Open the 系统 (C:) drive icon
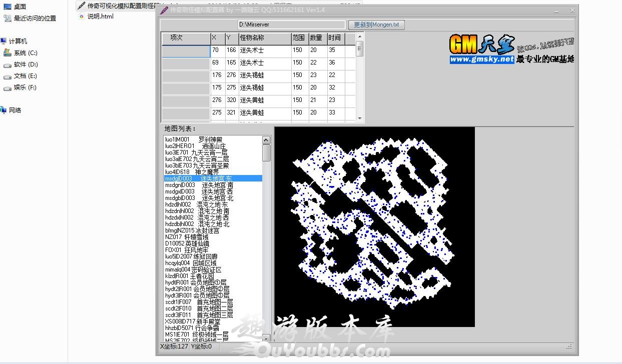 coord(8,53)
